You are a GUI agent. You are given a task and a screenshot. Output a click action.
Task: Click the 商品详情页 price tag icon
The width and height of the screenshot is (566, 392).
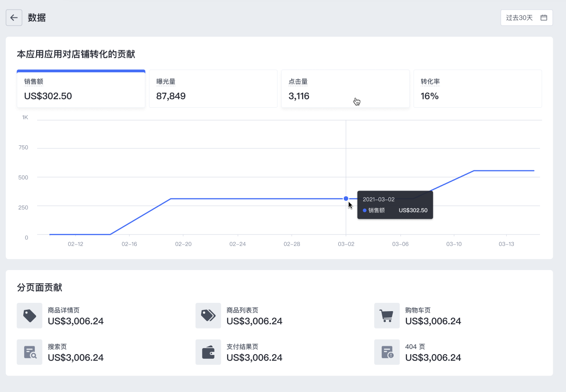[30, 316]
